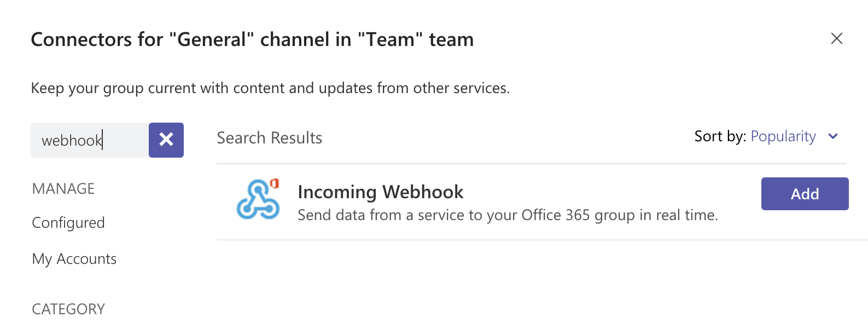Click the divider line under Search Results
This screenshot has height=323, width=868.
click(x=532, y=164)
